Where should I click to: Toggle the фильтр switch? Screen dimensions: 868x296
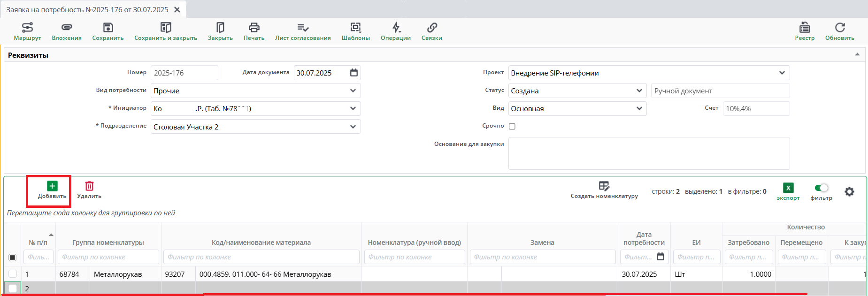click(x=822, y=188)
